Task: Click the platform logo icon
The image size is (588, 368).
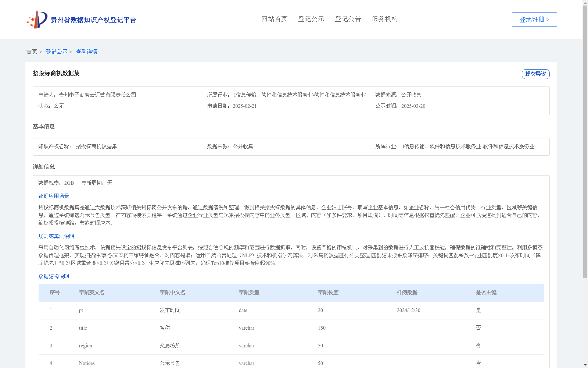Action: click(37, 20)
